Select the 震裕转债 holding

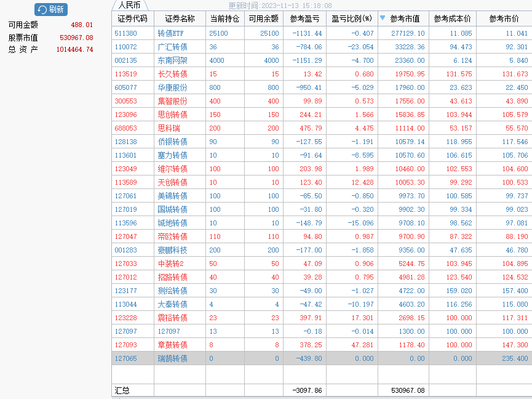point(172,318)
